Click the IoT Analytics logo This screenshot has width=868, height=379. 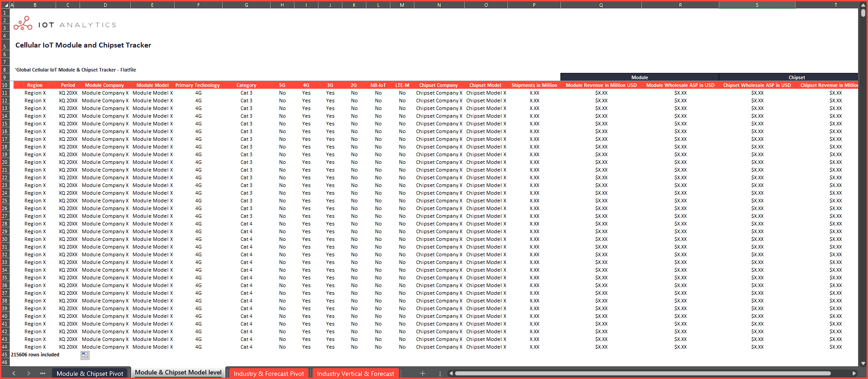[65, 24]
